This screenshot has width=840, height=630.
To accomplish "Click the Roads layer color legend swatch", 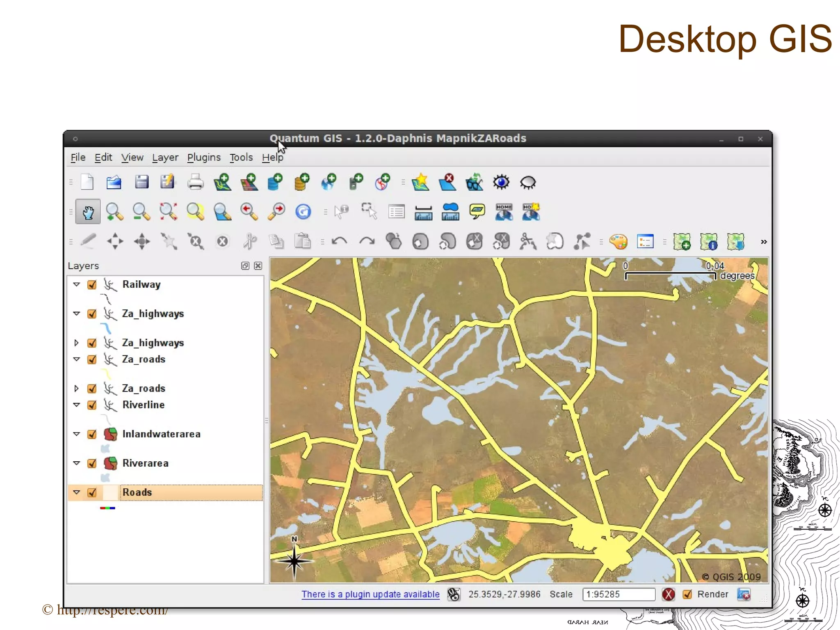I will [107, 508].
